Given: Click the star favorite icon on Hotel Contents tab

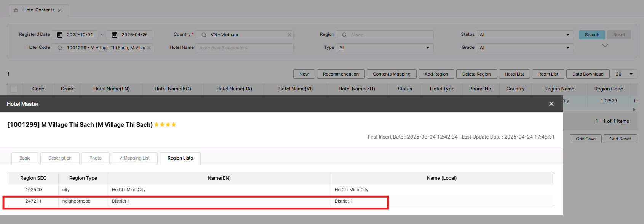Looking at the screenshot, I should 16,10.
